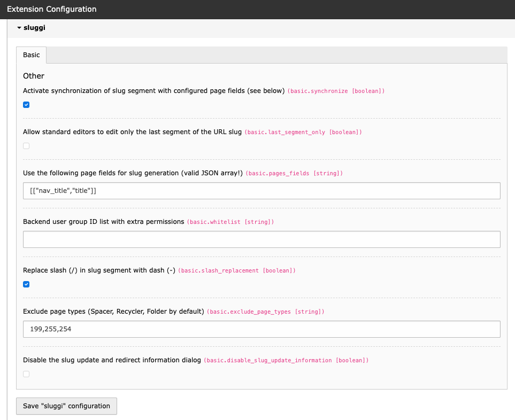The width and height of the screenshot is (515, 420).
Task: Collapse the sluggi section arrow
Action: 19,28
